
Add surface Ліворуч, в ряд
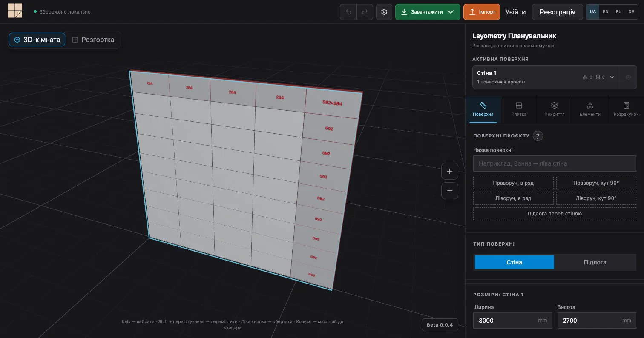coord(513,198)
